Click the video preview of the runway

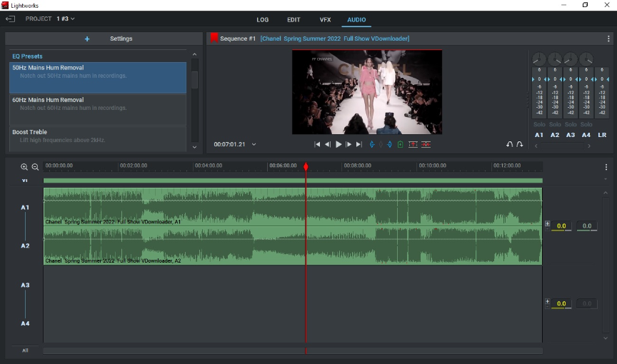367,92
